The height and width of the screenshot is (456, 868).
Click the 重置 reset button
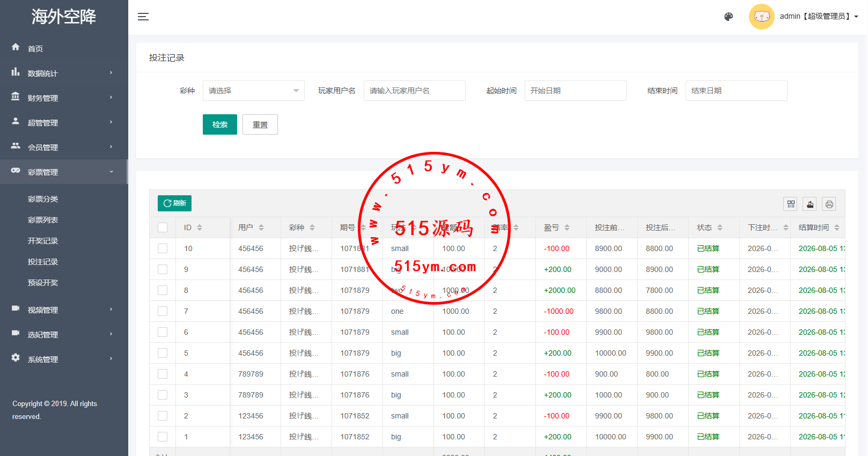point(260,124)
